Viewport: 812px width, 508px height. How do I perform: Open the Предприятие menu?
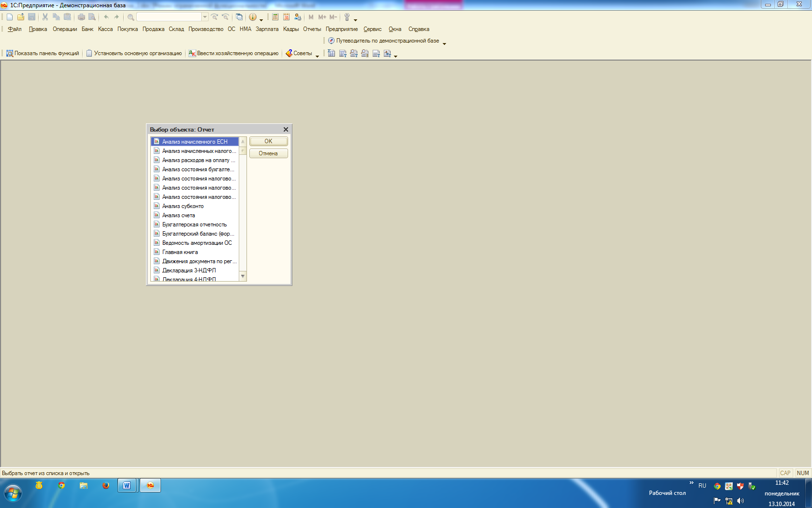click(342, 29)
